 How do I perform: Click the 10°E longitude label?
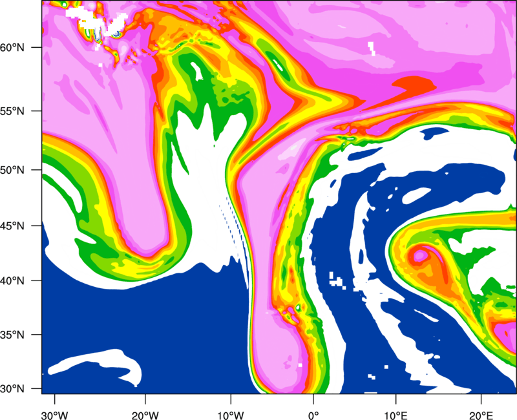click(x=396, y=415)
